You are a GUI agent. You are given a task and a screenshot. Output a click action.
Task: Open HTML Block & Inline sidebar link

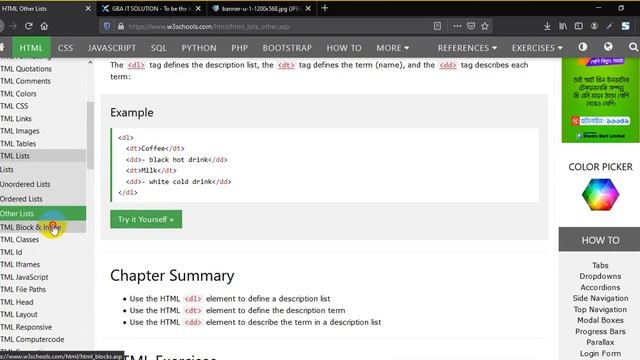43,227
